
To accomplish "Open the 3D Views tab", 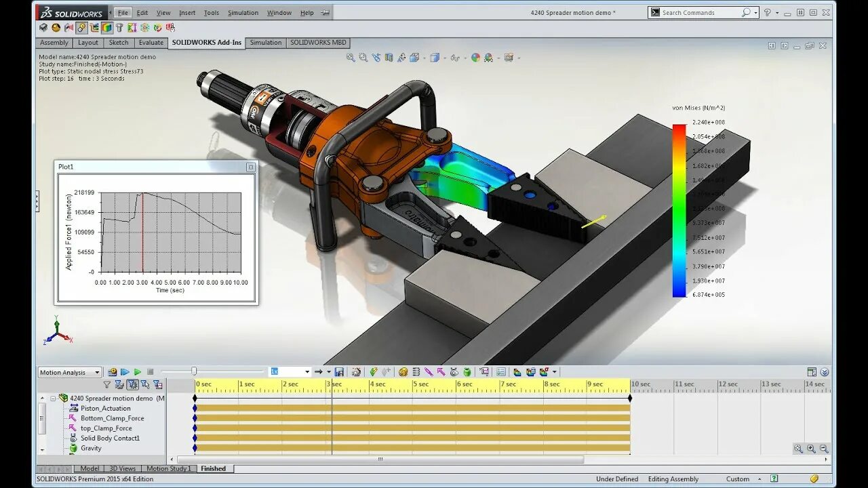I will click(123, 468).
